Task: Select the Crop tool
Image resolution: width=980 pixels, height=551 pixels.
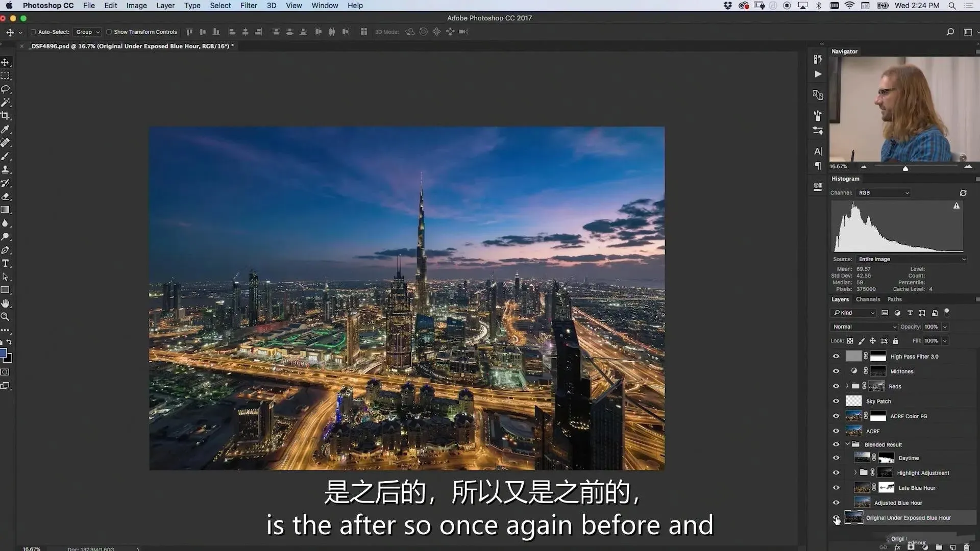Action: 6,116
